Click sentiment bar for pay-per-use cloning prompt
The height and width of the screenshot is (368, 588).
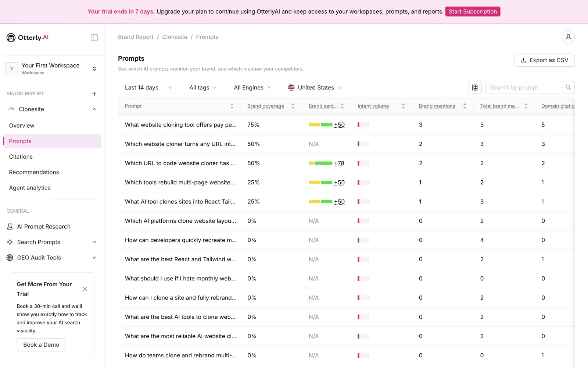coord(320,125)
